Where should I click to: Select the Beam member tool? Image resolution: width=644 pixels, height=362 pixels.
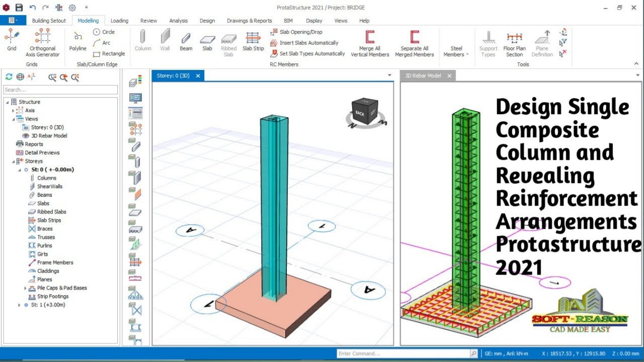click(x=186, y=41)
